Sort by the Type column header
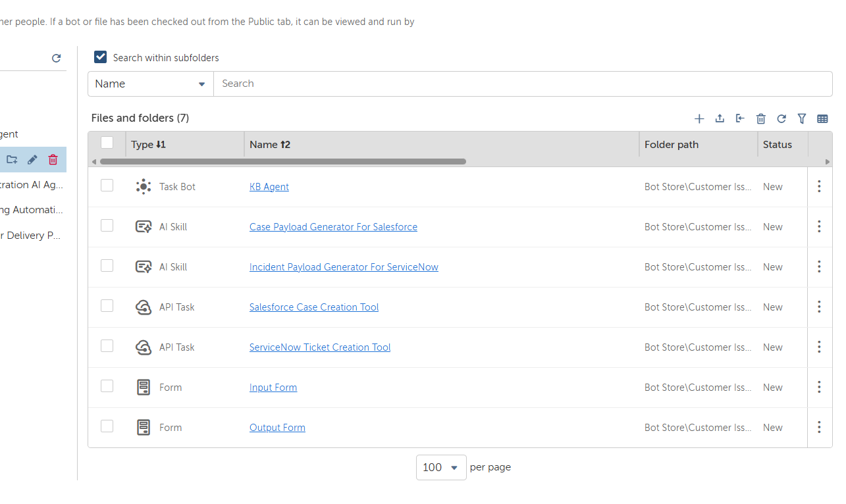 (x=148, y=144)
